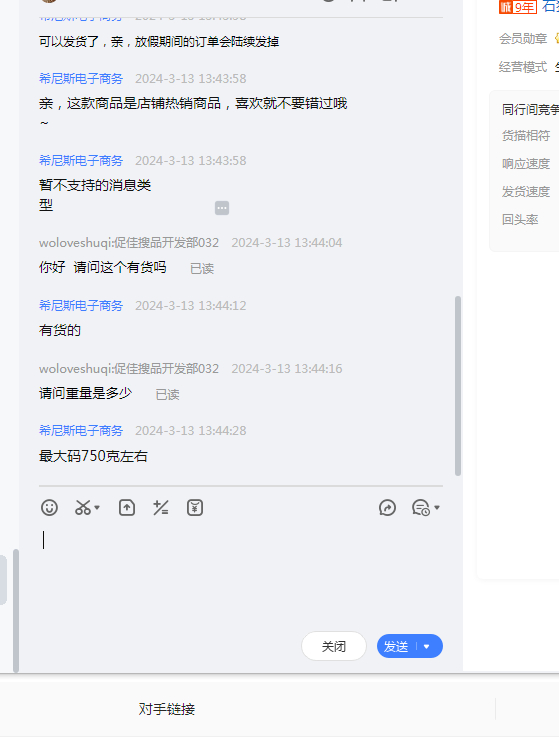Click the 发送 send button
The width and height of the screenshot is (559, 739).
pyautogui.click(x=396, y=646)
